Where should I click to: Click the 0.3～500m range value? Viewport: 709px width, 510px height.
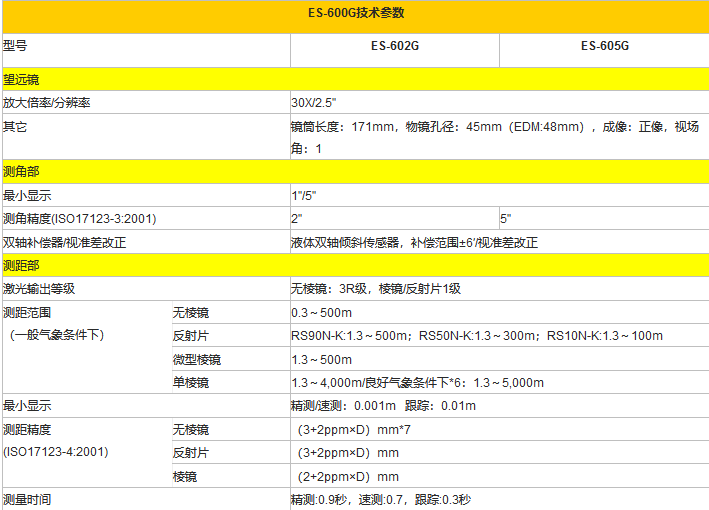tap(321, 312)
